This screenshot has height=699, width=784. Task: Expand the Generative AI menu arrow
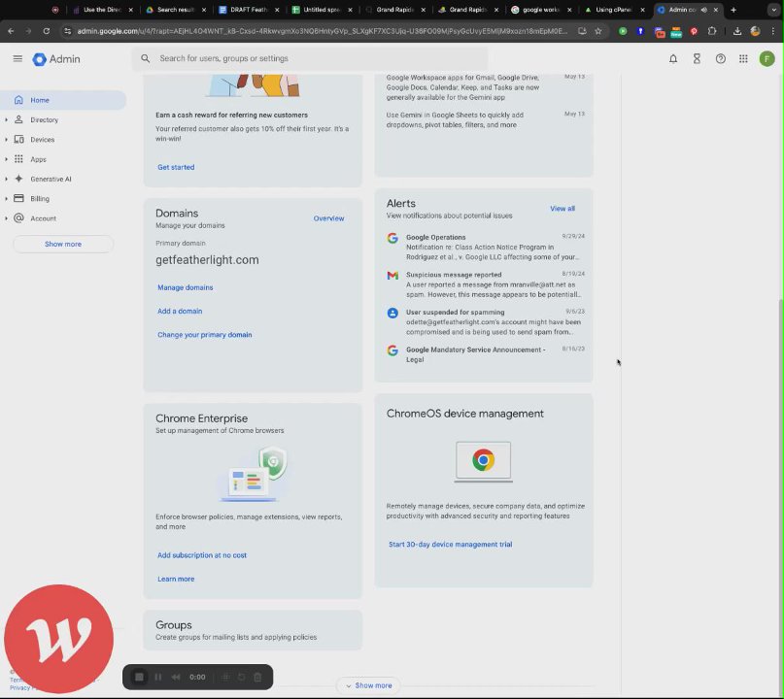[x=6, y=179]
